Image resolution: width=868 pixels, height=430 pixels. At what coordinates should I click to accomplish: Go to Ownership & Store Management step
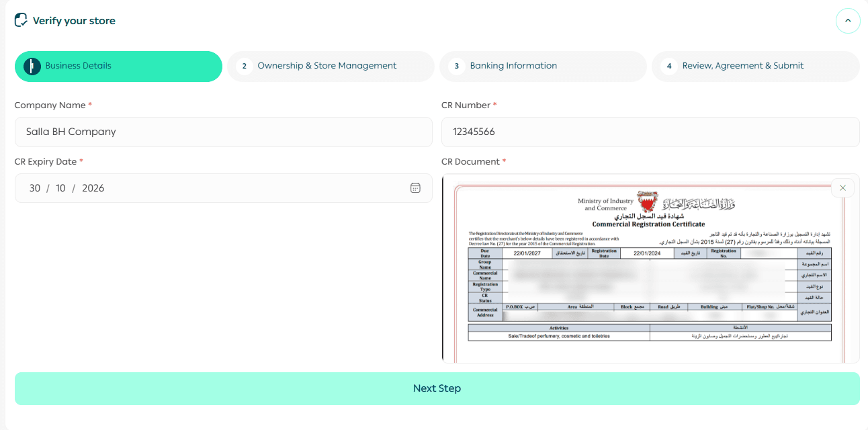click(331, 67)
